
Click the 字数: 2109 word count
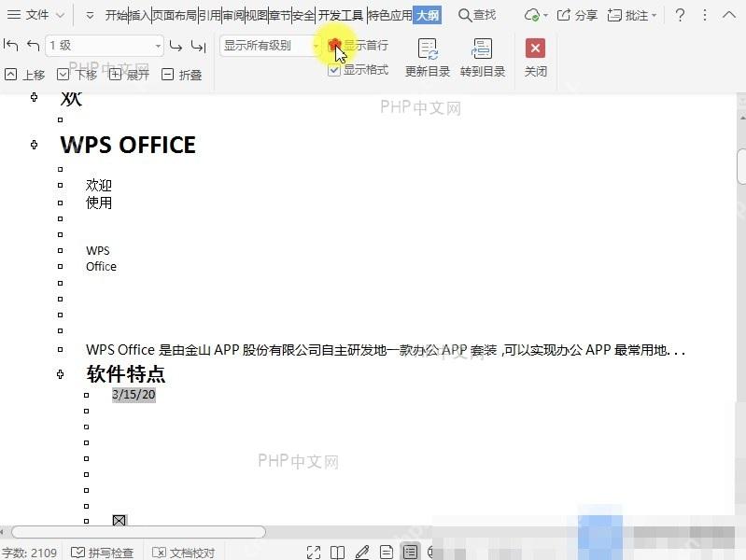29,553
